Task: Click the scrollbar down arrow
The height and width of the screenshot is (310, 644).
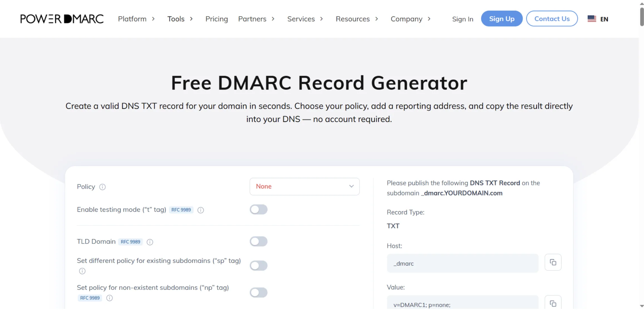Action: click(x=641, y=306)
